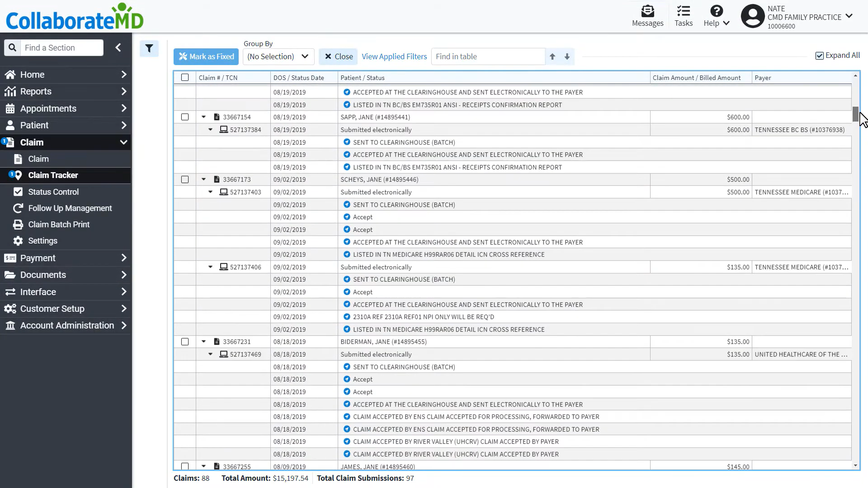This screenshot has width=868, height=488.
Task: Click the filter funnel icon
Action: (x=149, y=48)
